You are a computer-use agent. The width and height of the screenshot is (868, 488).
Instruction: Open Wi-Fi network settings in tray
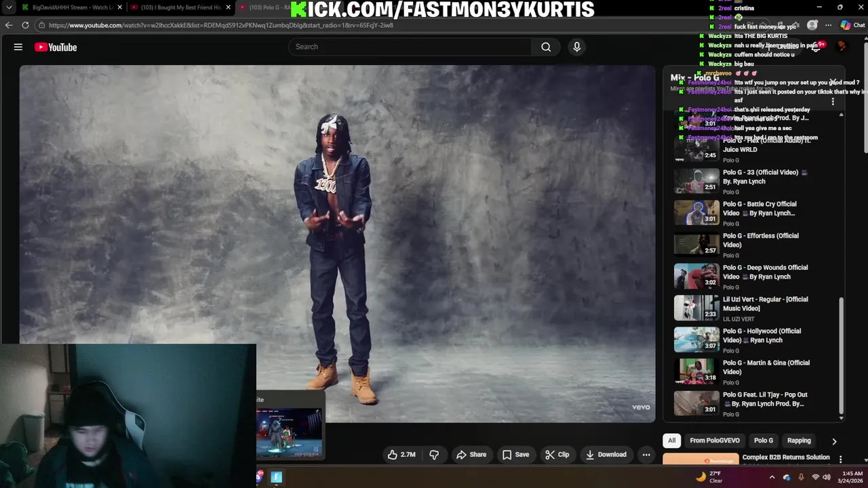tap(815, 477)
